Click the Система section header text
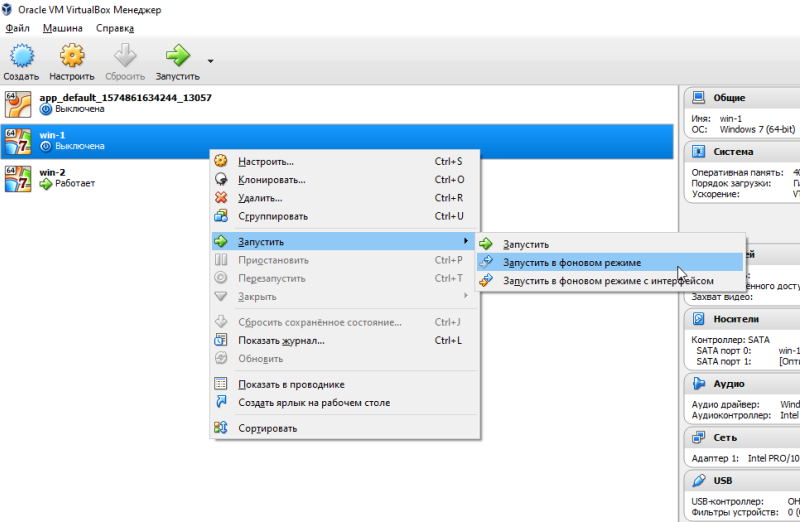The image size is (800, 522). tap(733, 152)
